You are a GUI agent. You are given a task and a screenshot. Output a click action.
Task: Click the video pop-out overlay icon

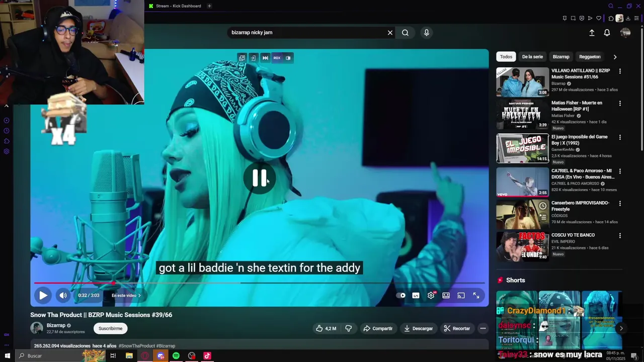coord(242,58)
